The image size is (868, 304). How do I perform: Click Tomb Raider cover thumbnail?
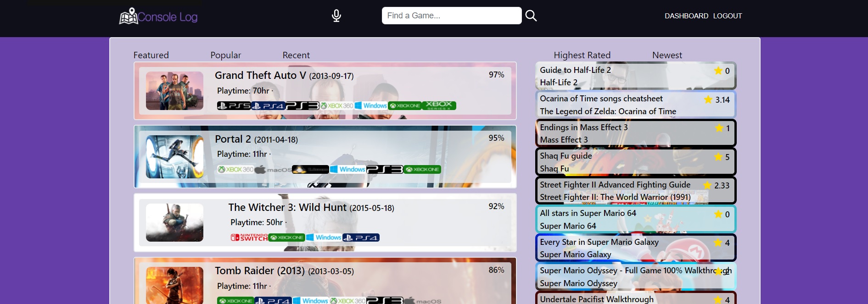click(x=174, y=285)
